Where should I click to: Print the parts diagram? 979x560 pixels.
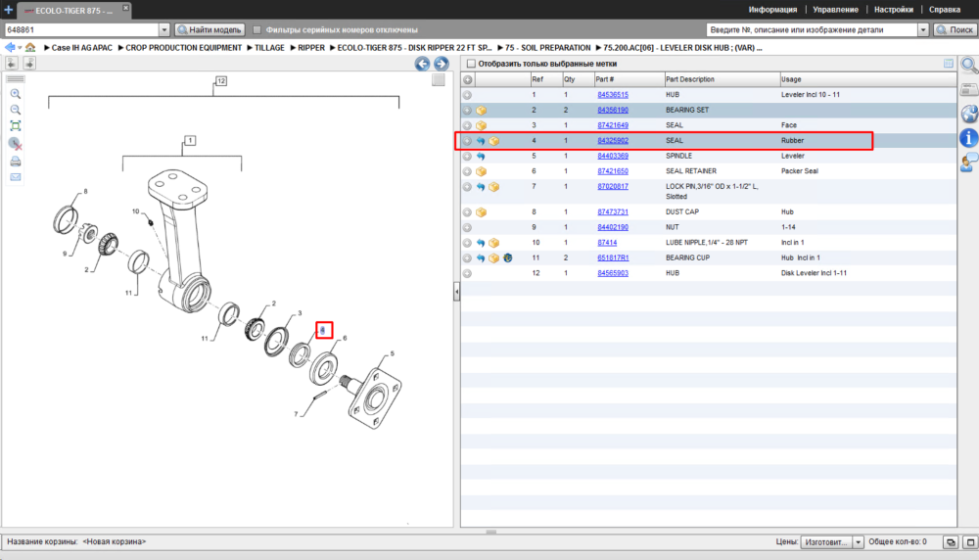pyautogui.click(x=16, y=162)
